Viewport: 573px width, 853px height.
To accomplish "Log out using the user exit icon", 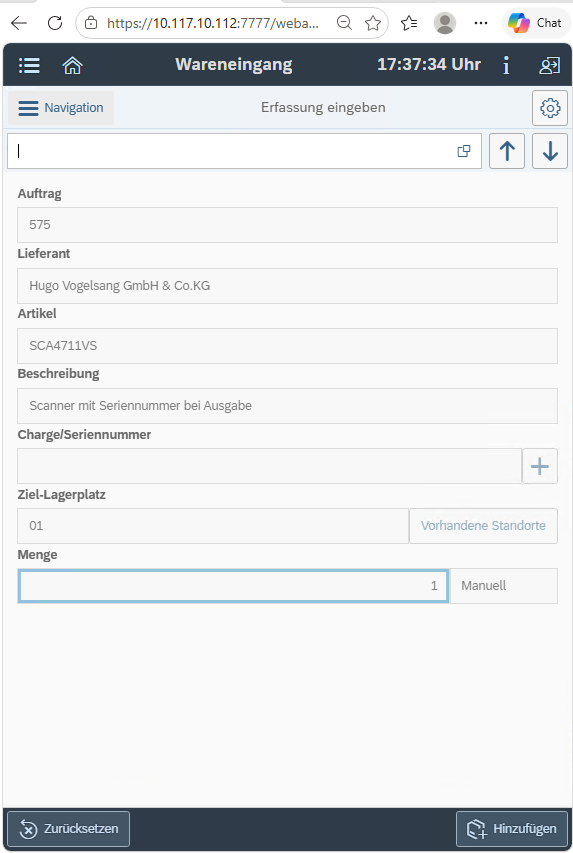I will (x=550, y=65).
